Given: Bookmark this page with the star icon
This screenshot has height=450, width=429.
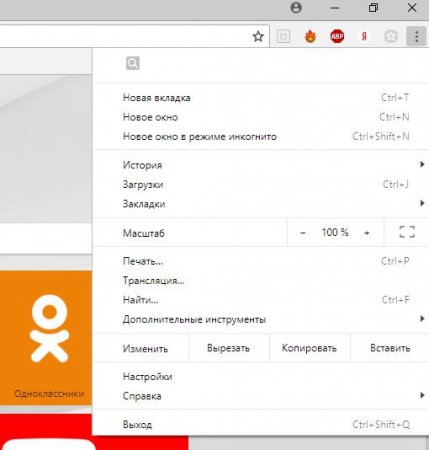Looking at the screenshot, I should pyautogui.click(x=258, y=36).
